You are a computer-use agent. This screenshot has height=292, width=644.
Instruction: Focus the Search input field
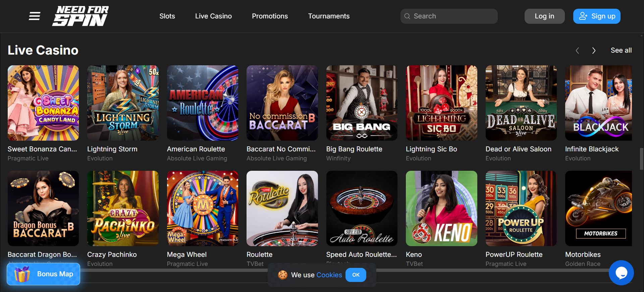click(449, 16)
